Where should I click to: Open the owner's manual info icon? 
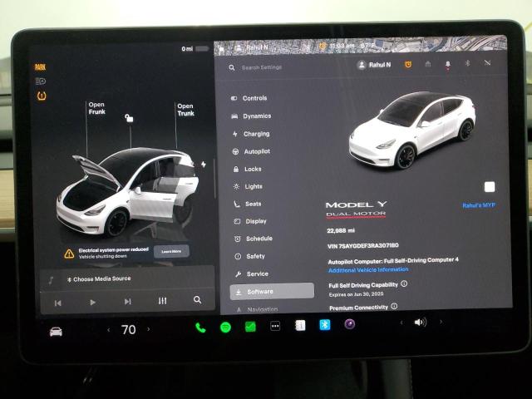pyautogui.click(x=300, y=326)
